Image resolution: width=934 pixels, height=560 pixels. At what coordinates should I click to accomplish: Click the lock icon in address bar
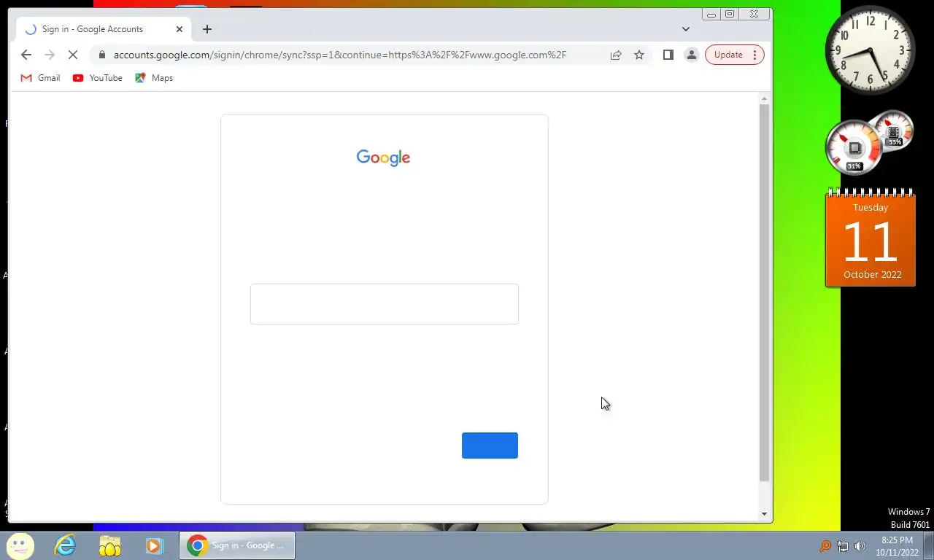(x=102, y=55)
